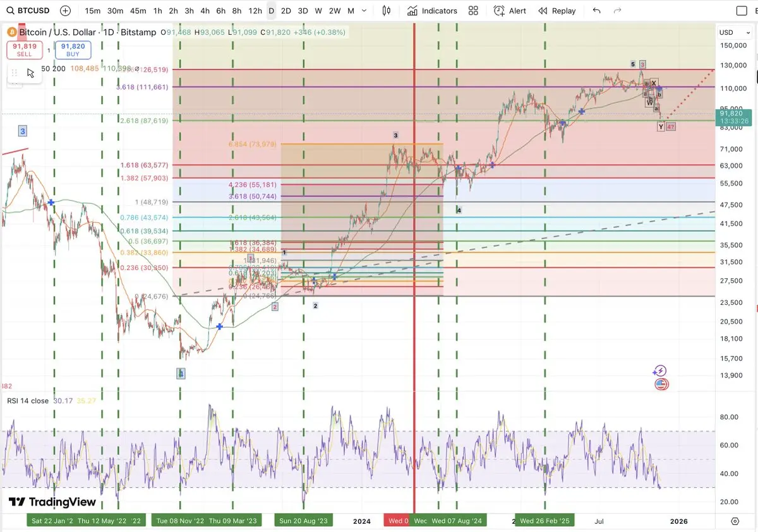The width and height of the screenshot is (758, 532).
Task: Switch to the 2D interval
Action: pos(286,11)
